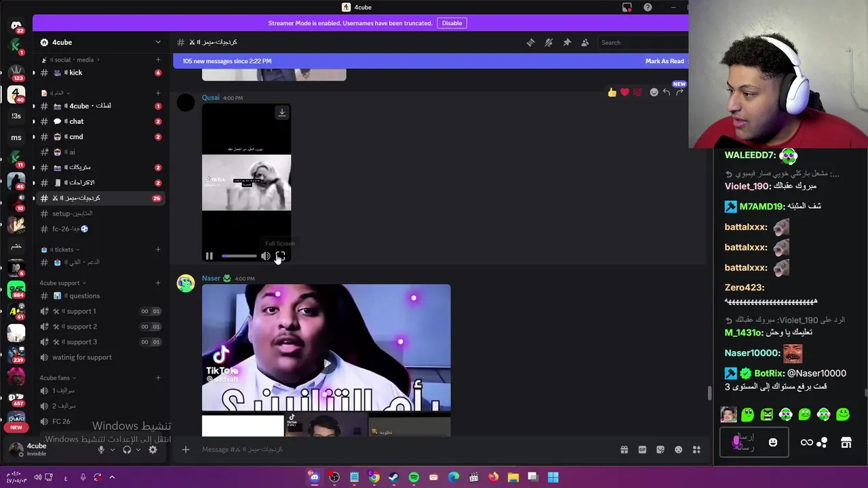Forward Qusai's message with arrow icon

[x=679, y=92]
